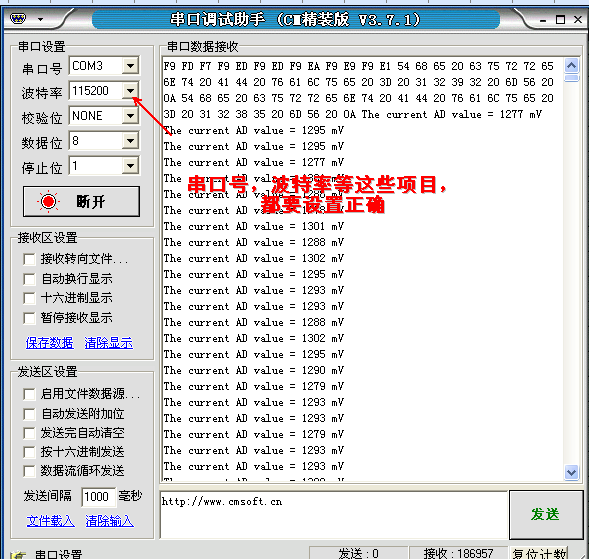Check 发送完自动清空 option
The image size is (589, 559).
pyautogui.click(x=29, y=433)
